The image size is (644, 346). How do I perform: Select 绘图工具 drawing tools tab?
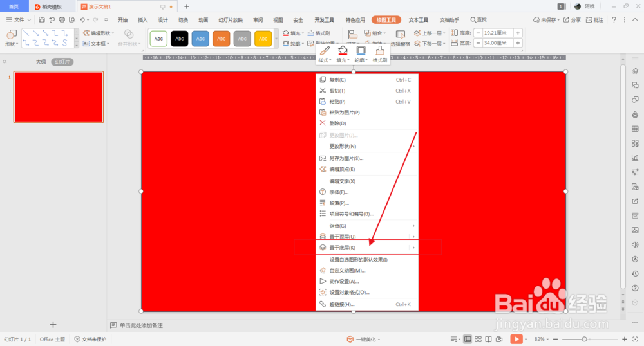click(386, 20)
